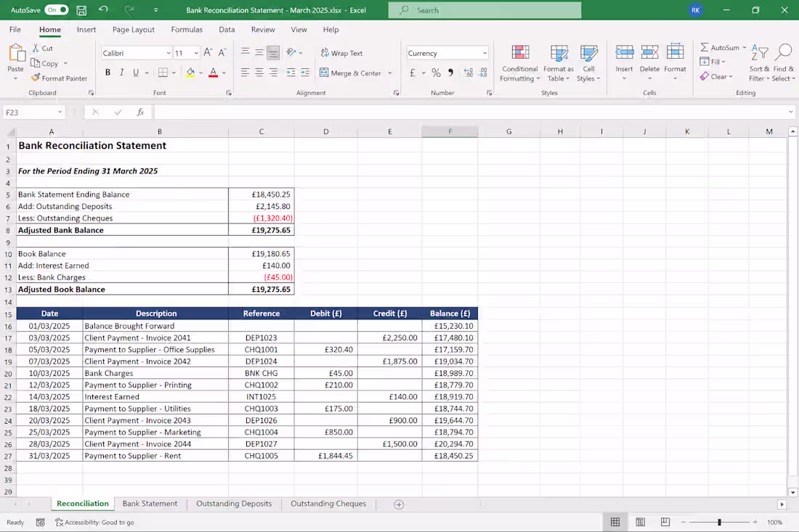Open the Name Box dropdown arrow
799x532 pixels.
tap(60, 112)
